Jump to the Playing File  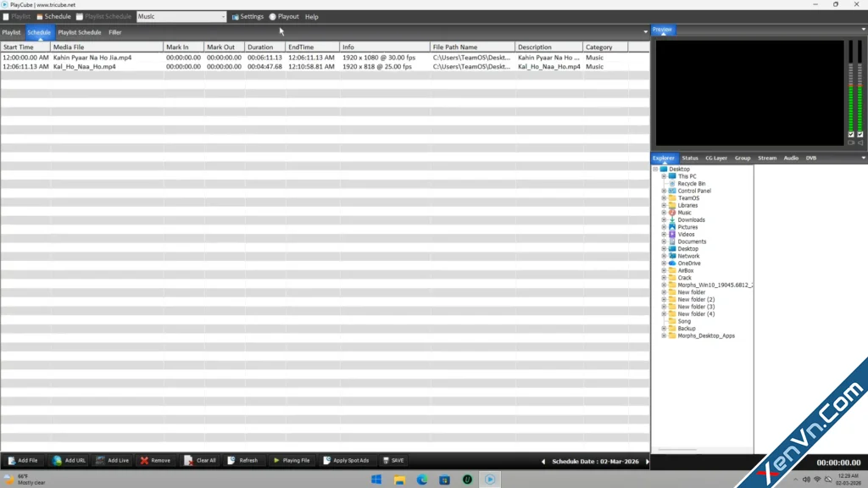coord(292,460)
